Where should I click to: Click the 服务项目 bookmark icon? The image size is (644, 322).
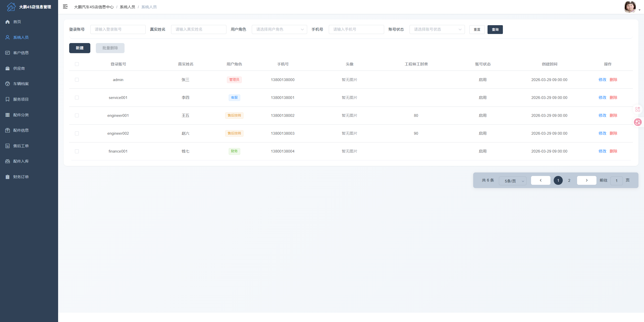point(8,99)
